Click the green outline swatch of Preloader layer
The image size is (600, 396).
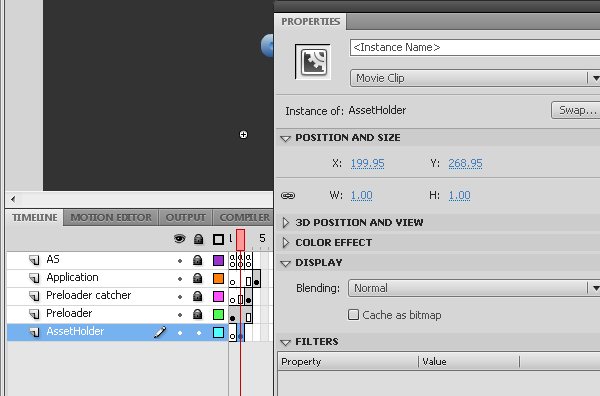[x=218, y=315]
